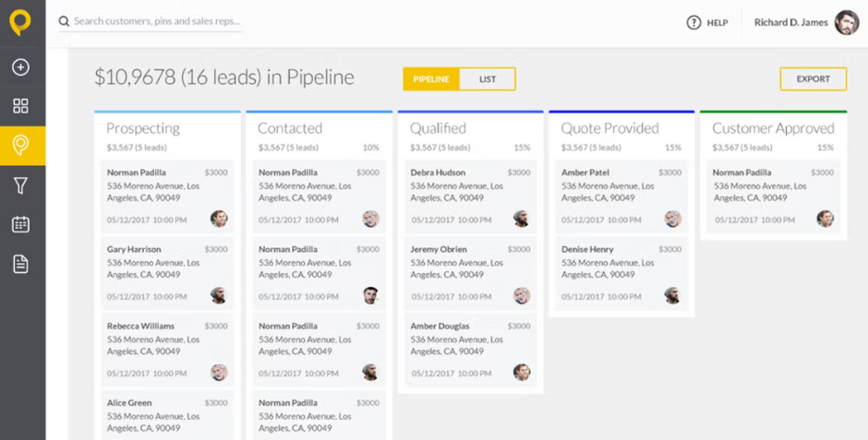
Task: Click rep avatar on Debra Hudson card
Action: 522,219
